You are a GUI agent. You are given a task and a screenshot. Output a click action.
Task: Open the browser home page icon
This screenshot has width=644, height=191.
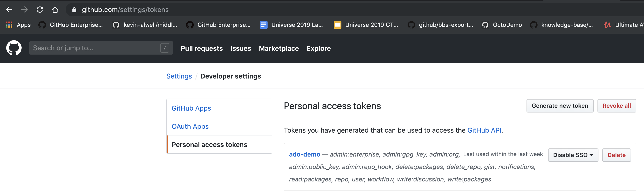[55, 10]
